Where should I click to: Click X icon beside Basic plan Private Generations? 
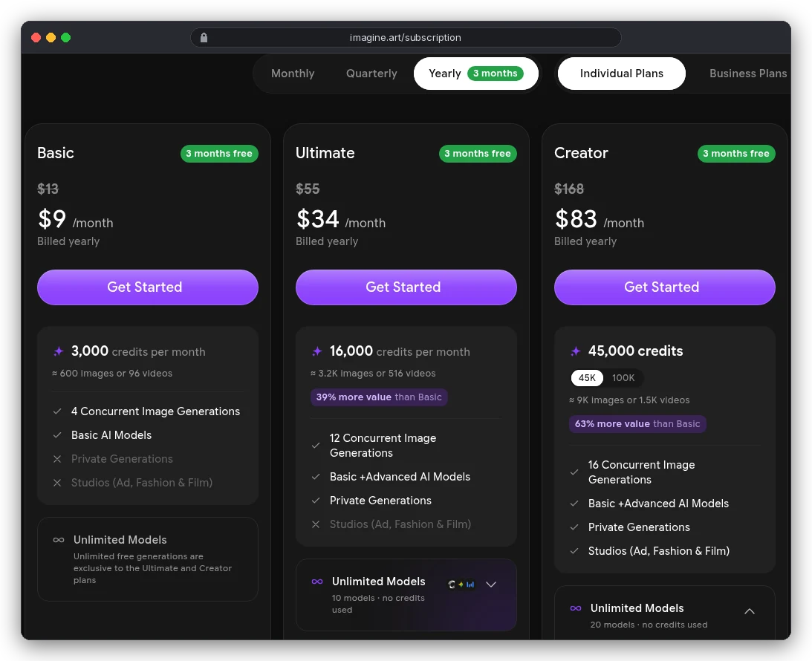click(x=57, y=459)
